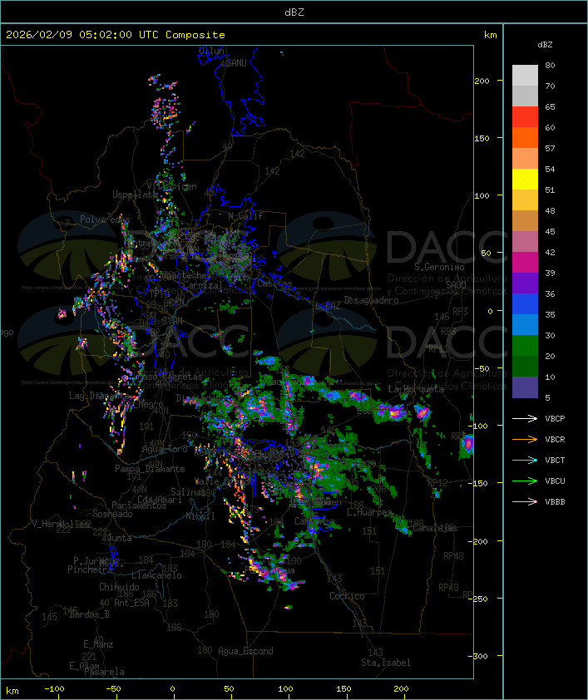Image resolution: width=588 pixels, height=700 pixels.
Task: Click the cyan VBCT arrow icon
Action: point(525,460)
